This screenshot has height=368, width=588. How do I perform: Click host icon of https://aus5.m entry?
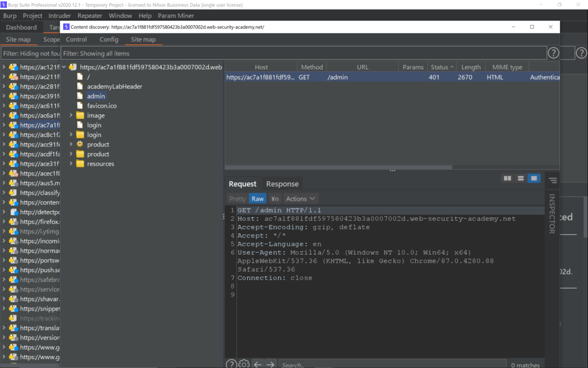[x=14, y=183]
